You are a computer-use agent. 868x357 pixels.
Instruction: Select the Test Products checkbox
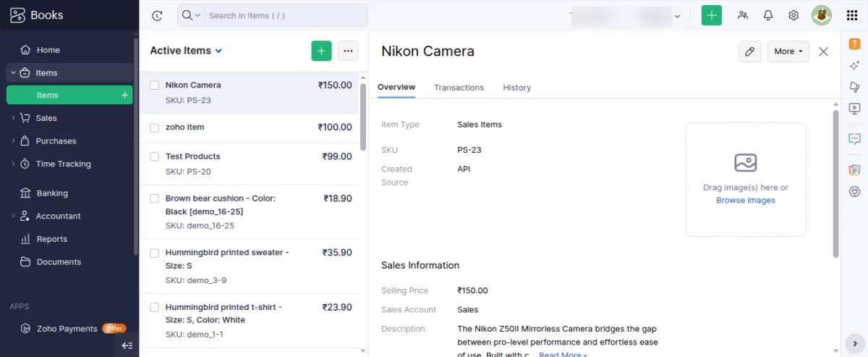pos(154,156)
